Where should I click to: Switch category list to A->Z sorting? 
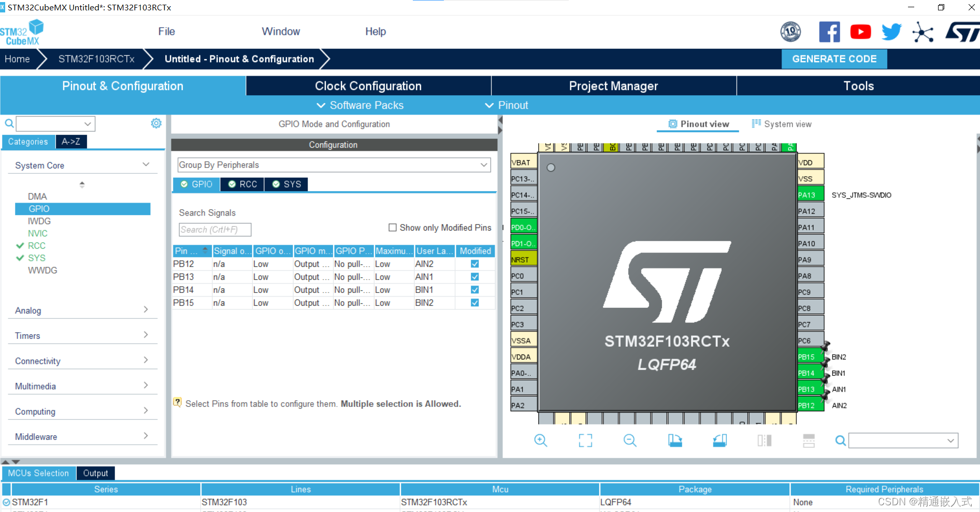[71, 141]
